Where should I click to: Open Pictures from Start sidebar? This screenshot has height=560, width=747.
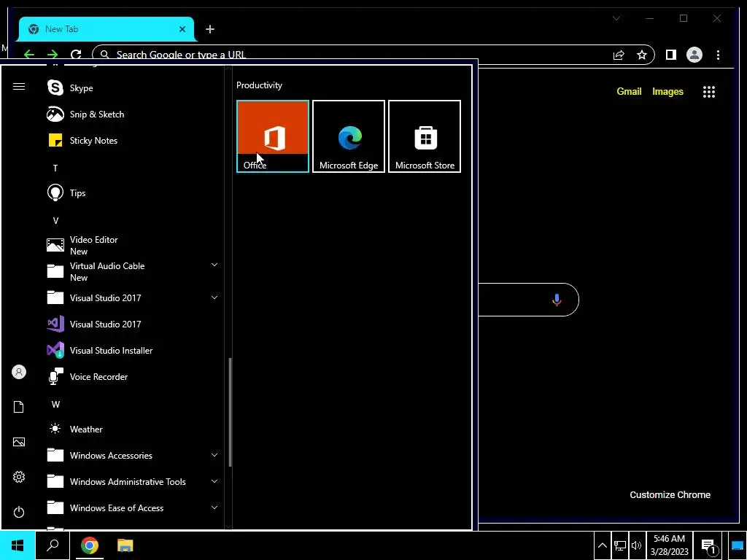(x=18, y=442)
